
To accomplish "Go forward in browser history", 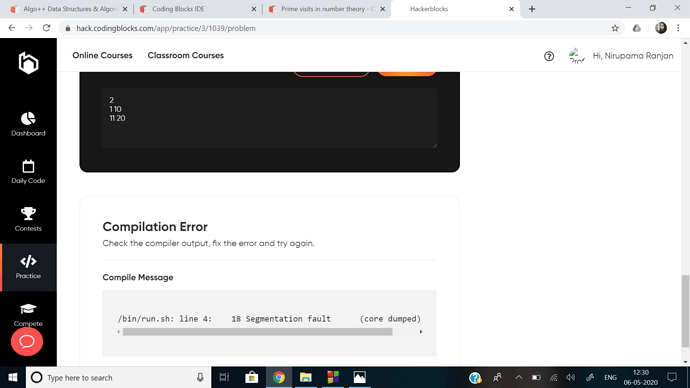I will pyautogui.click(x=29, y=28).
